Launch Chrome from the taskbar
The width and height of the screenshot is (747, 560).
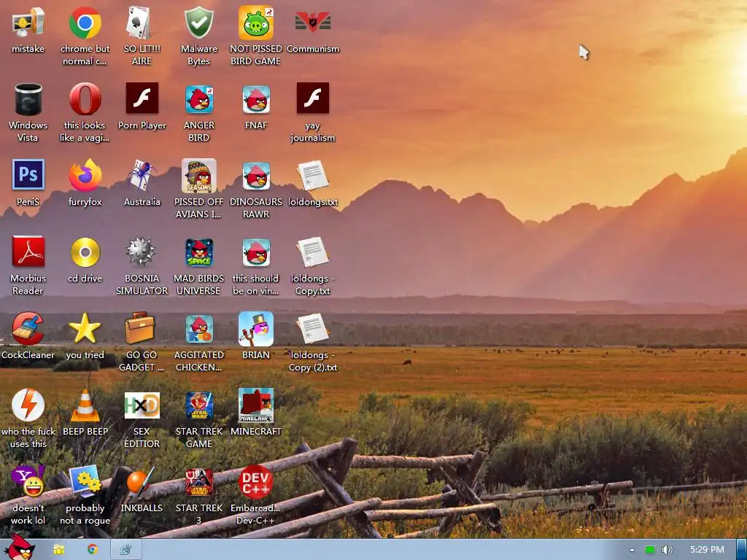pyautogui.click(x=93, y=550)
